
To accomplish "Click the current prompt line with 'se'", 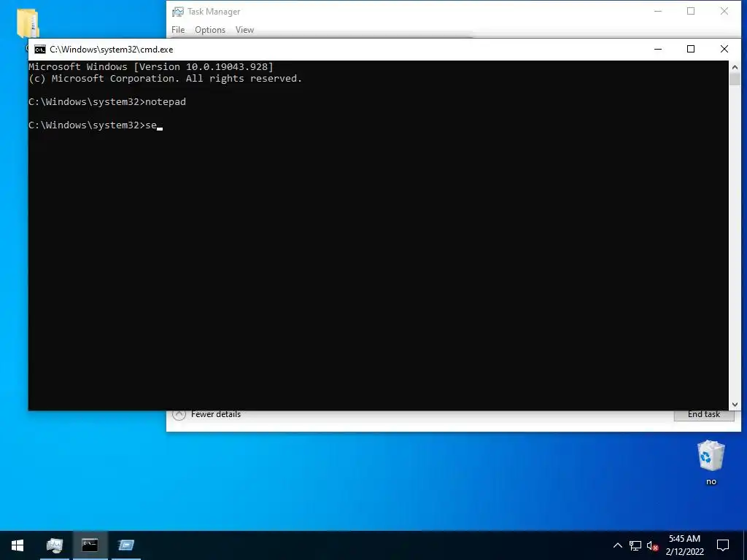I will (96, 125).
